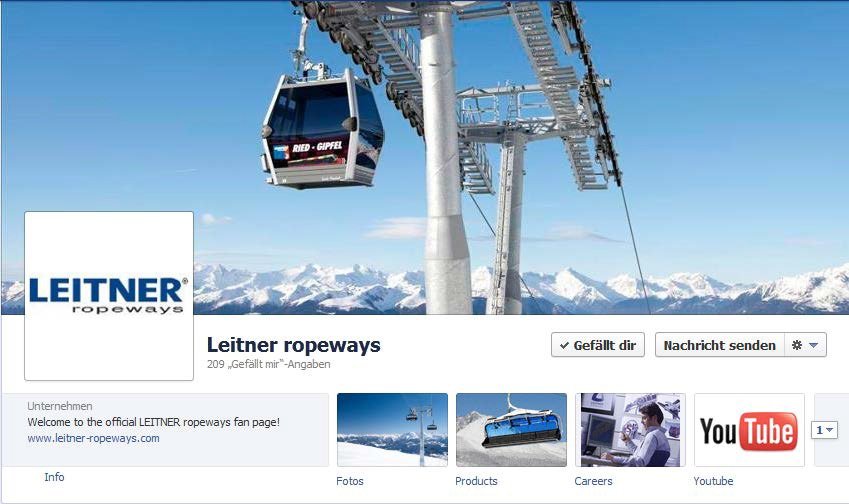Send a message via 'Nachricht senden'
Image resolution: width=849 pixels, height=504 pixels.
coord(720,345)
